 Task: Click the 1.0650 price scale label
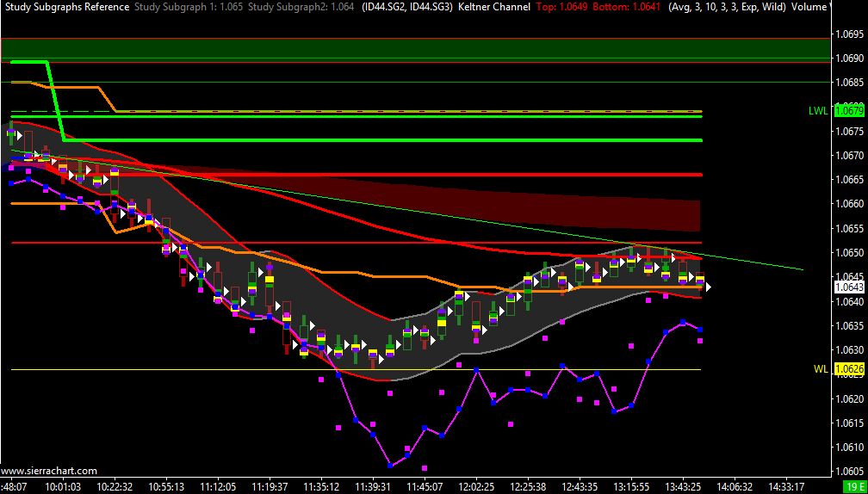[x=850, y=253]
